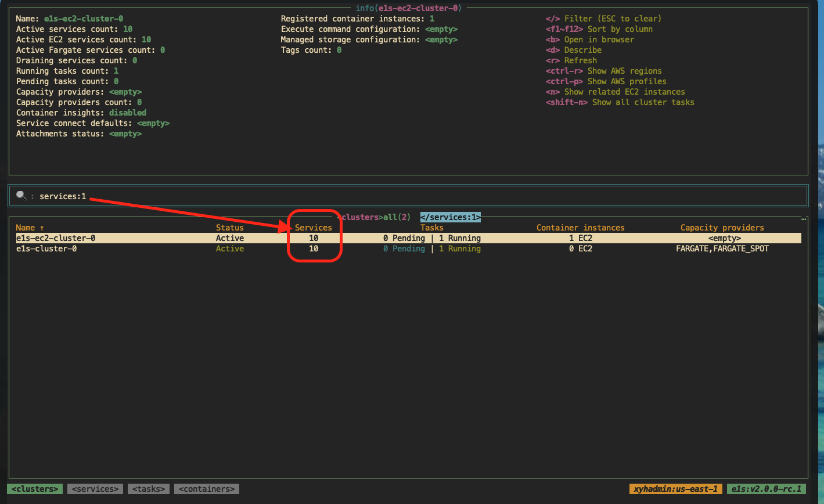This screenshot has width=824, height=504.
Task: Click services count of e1s-ec2-cluster-0 row
Action: click(314, 238)
